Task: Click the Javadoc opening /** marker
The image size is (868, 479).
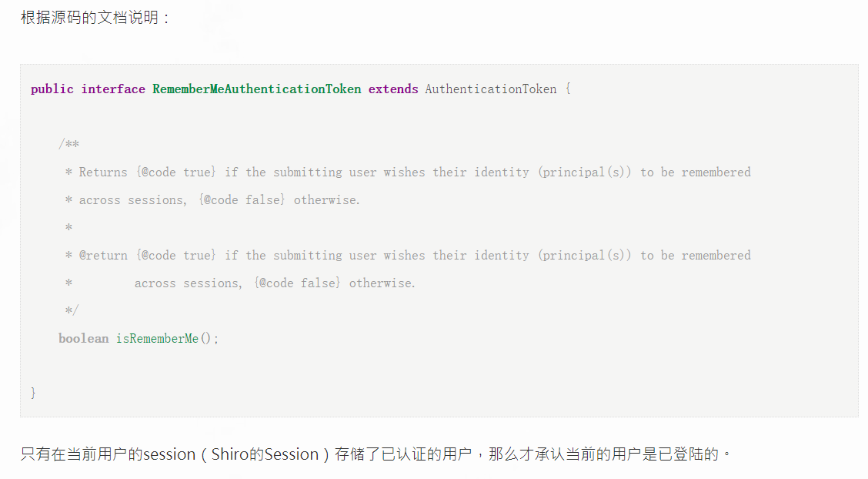Action: 68,144
